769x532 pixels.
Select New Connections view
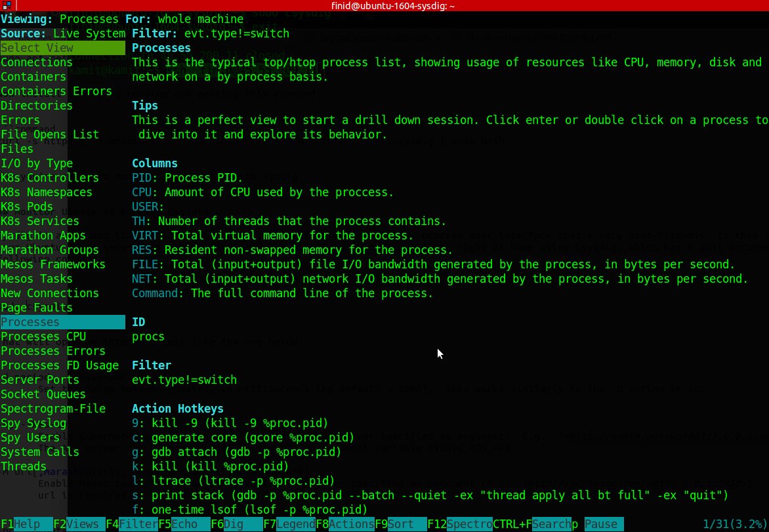click(49, 293)
